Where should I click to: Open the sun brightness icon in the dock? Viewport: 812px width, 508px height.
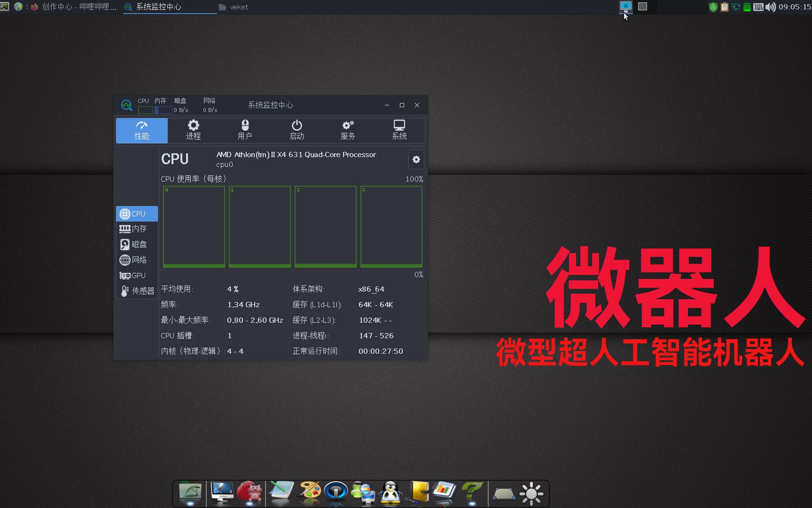click(x=531, y=493)
